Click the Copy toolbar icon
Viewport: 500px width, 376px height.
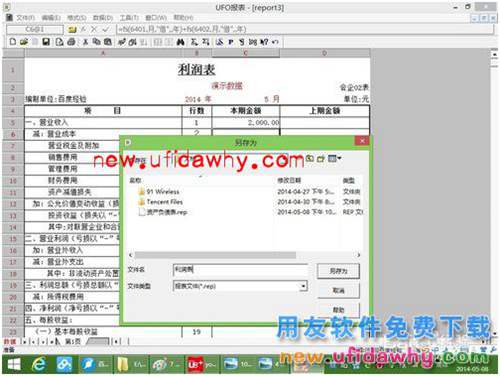(96, 42)
